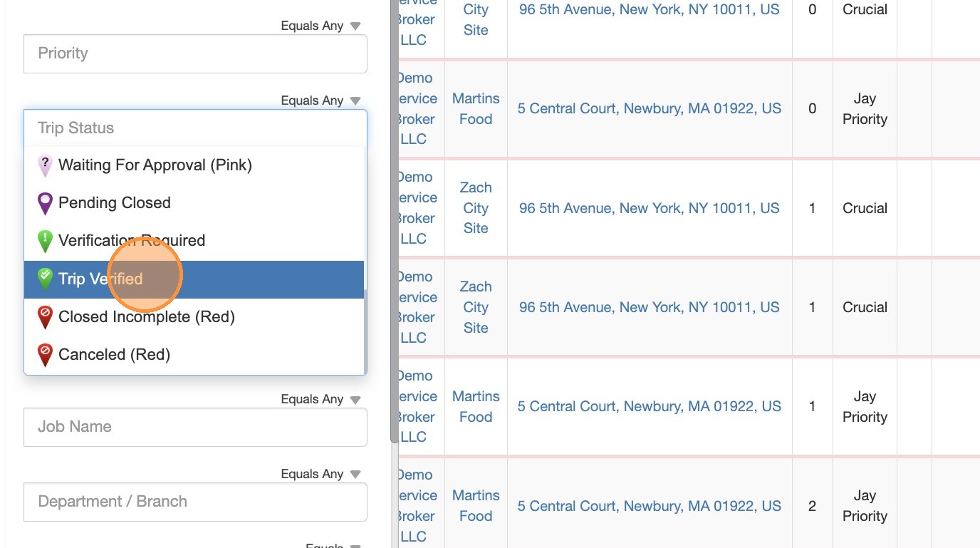This screenshot has width=980, height=548.
Task: Open Equals Any dropdown above Trip Status
Action: 320,101
